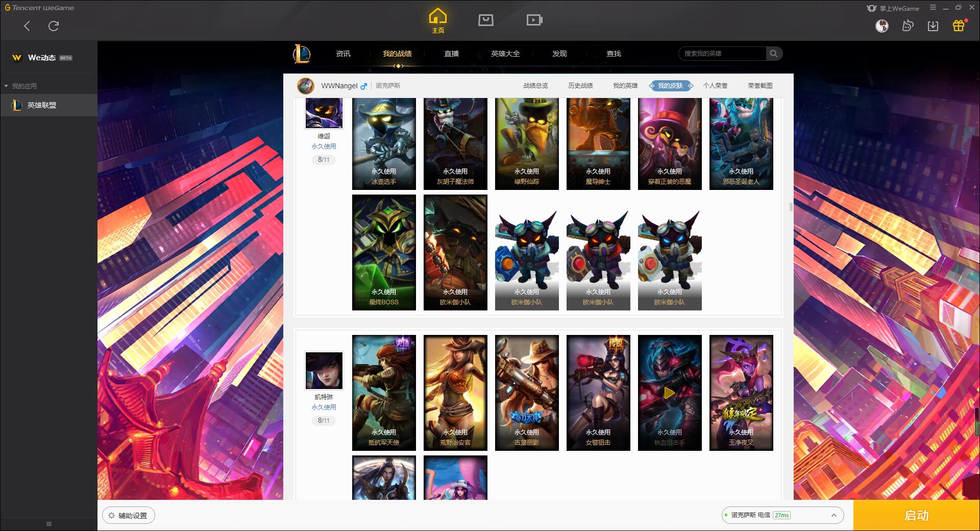This screenshot has height=531, width=980.
Task: Click the Tencent WeGame title logo
Action: pos(39,8)
